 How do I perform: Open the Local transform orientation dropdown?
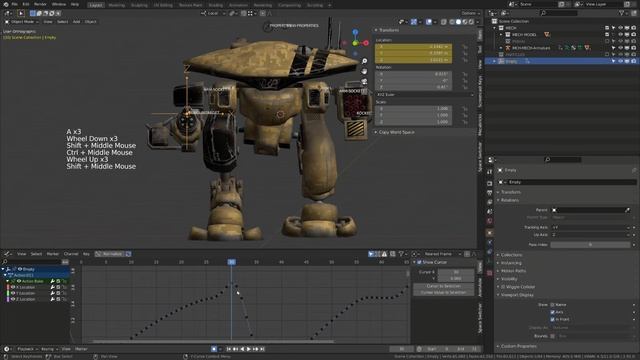coord(213,13)
